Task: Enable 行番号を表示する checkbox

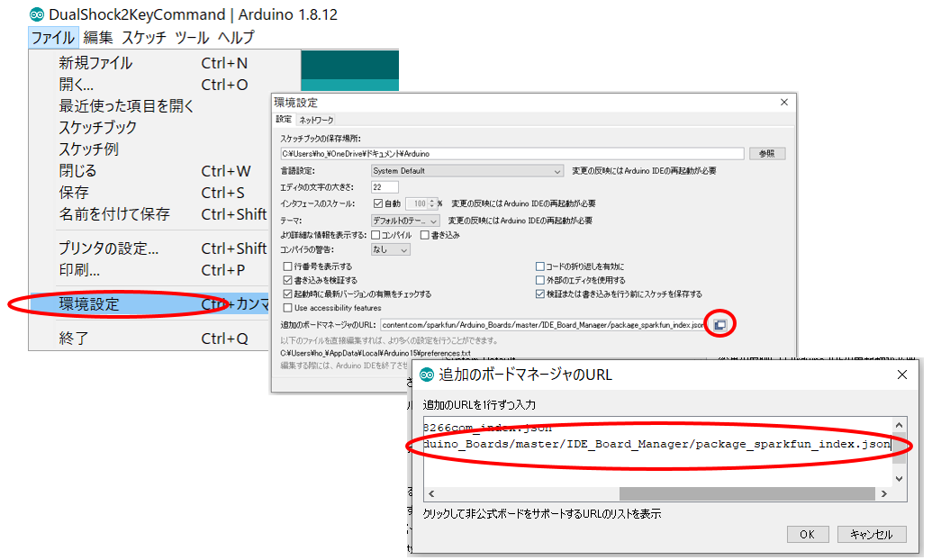Action: pyautogui.click(x=287, y=266)
